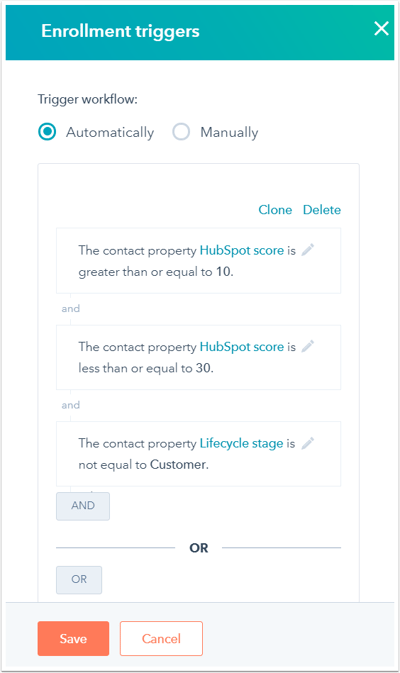Add an OR condition group
Screen dimensions: 400x673
coord(79,580)
